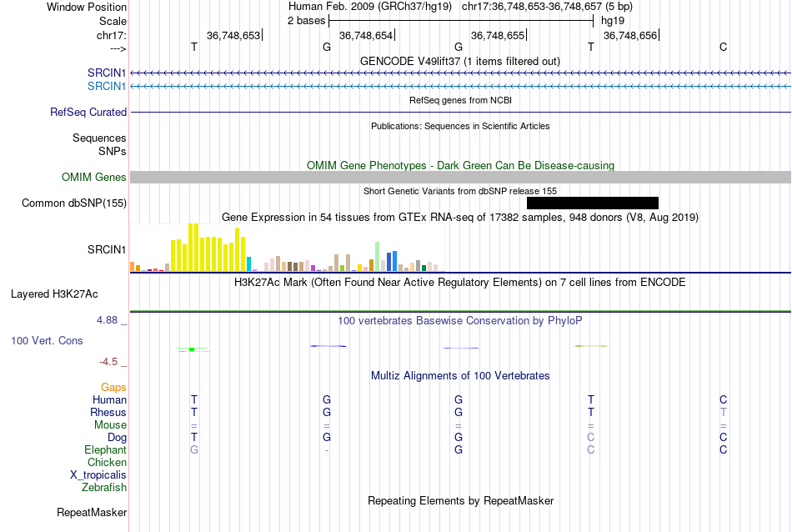Click the Mouse species row label
Viewport: 792px width, 532px height.
click(x=110, y=425)
